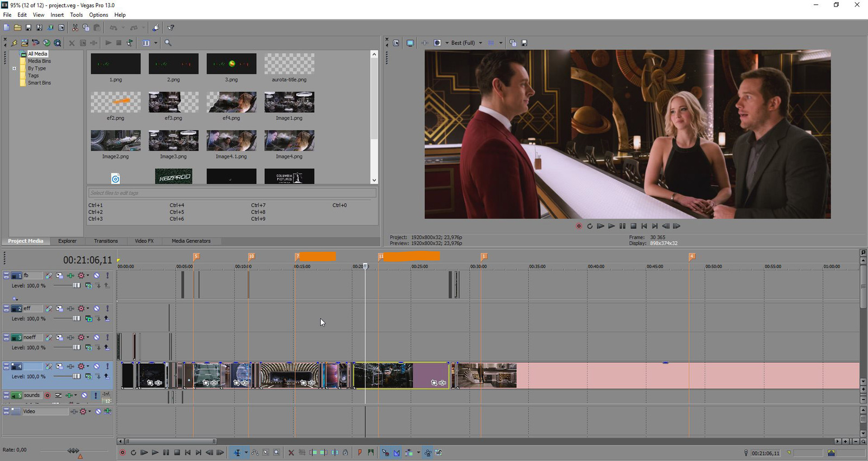Play from start in Video Preview

coord(601,226)
